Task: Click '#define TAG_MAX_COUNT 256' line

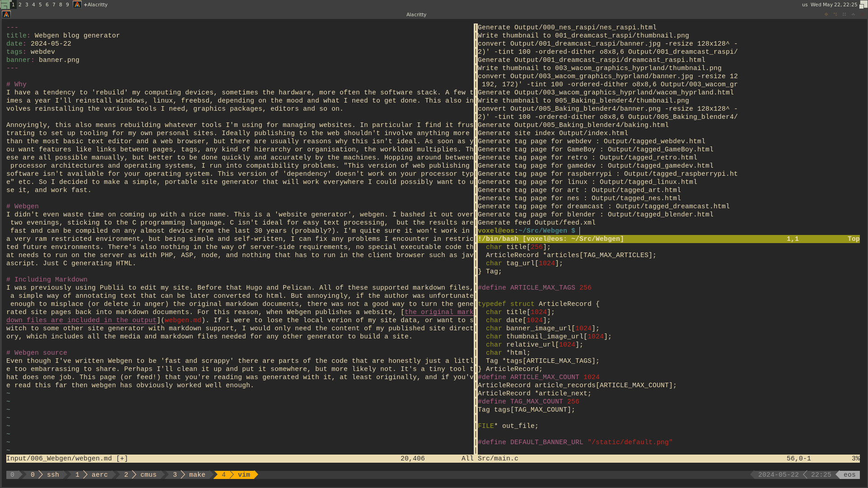Action: click(x=528, y=402)
